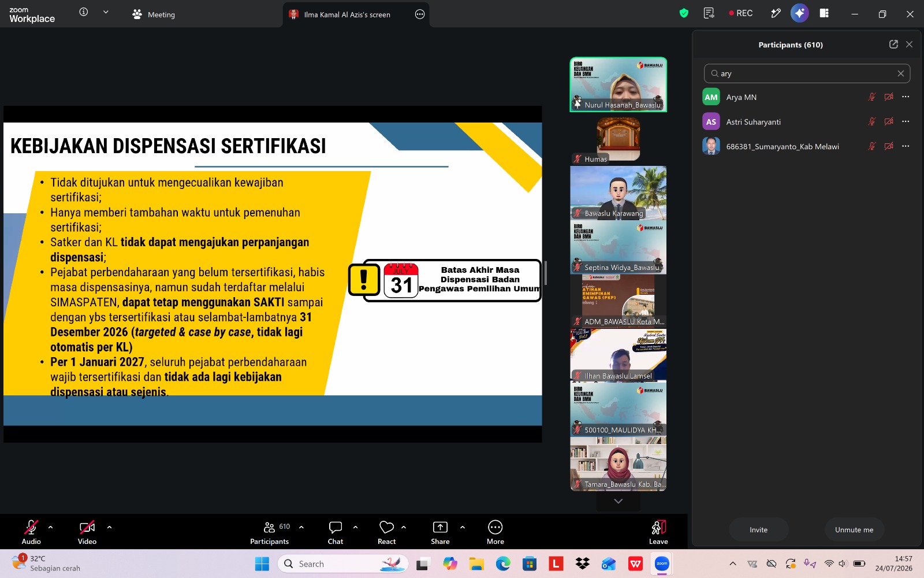
Task: Clear the participant search text
Action: click(900, 73)
